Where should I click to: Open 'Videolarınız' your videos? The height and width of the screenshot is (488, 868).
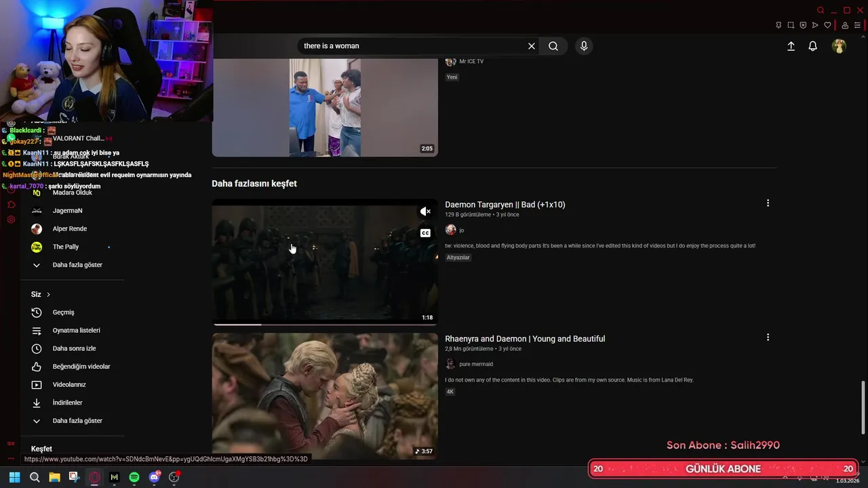coord(69,385)
